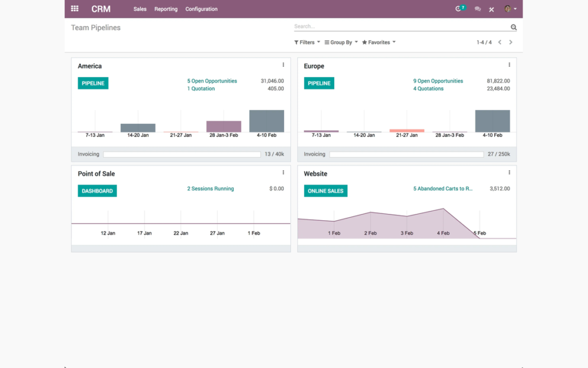Click the CRM app title
The height and width of the screenshot is (368, 588).
pos(101,9)
